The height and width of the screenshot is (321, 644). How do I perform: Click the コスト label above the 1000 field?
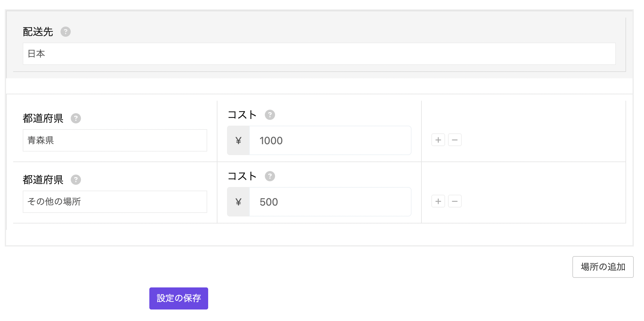(242, 115)
